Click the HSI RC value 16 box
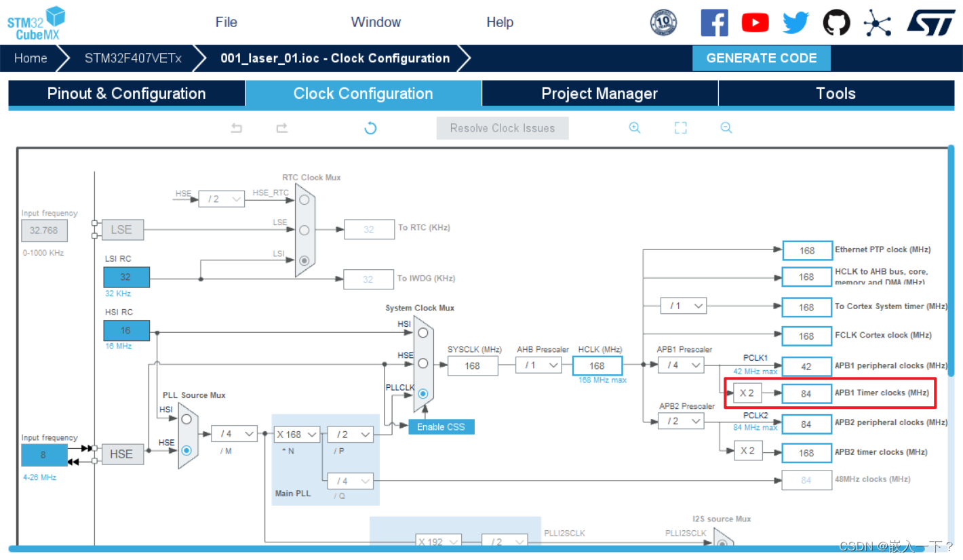Viewport: 963px width, 560px height. pos(126,331)
